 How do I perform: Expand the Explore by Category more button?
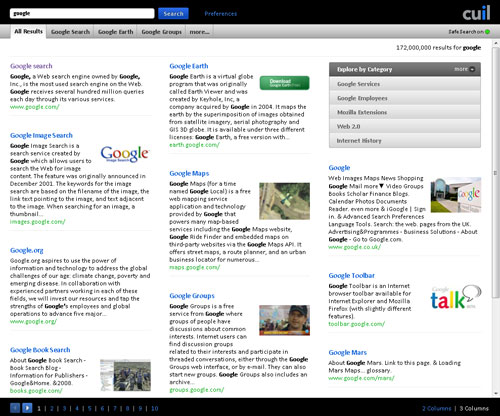[464, 69]
